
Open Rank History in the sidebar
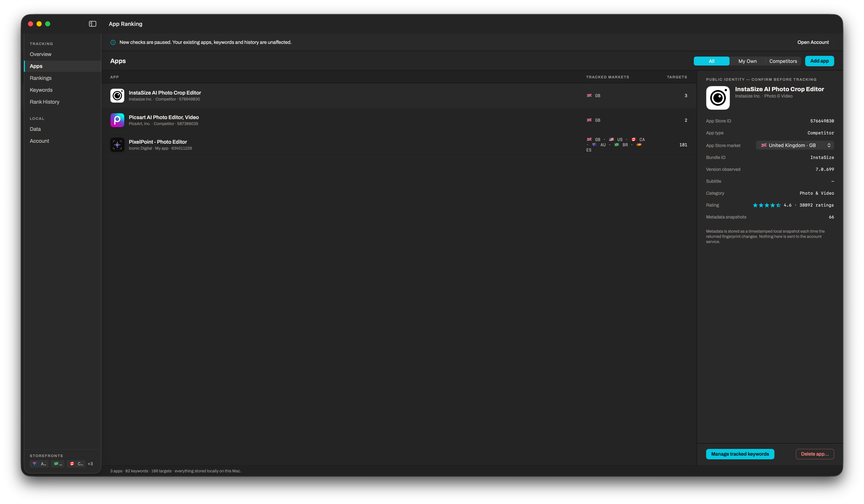(62, 102)
